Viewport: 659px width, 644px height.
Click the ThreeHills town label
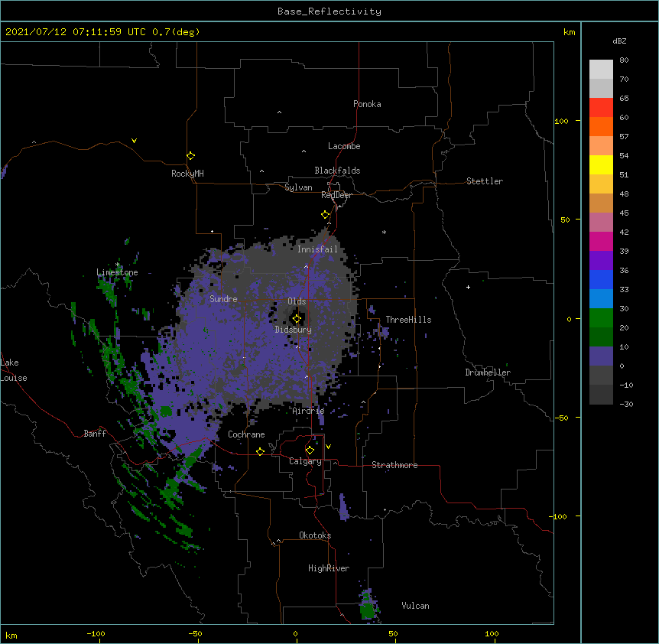408,320
